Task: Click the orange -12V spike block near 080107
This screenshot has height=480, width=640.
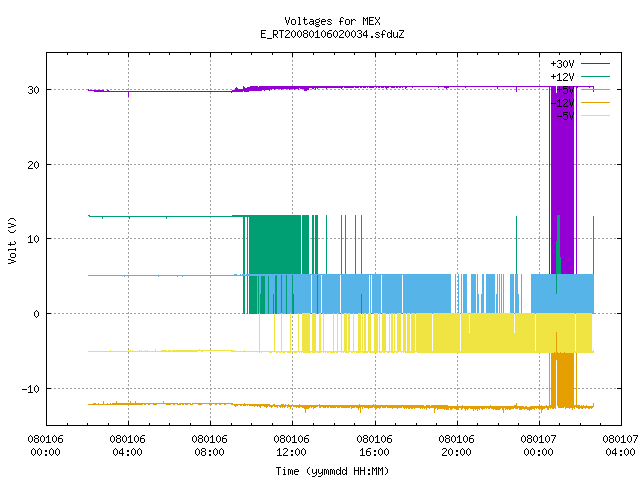Action: point(562,380)
